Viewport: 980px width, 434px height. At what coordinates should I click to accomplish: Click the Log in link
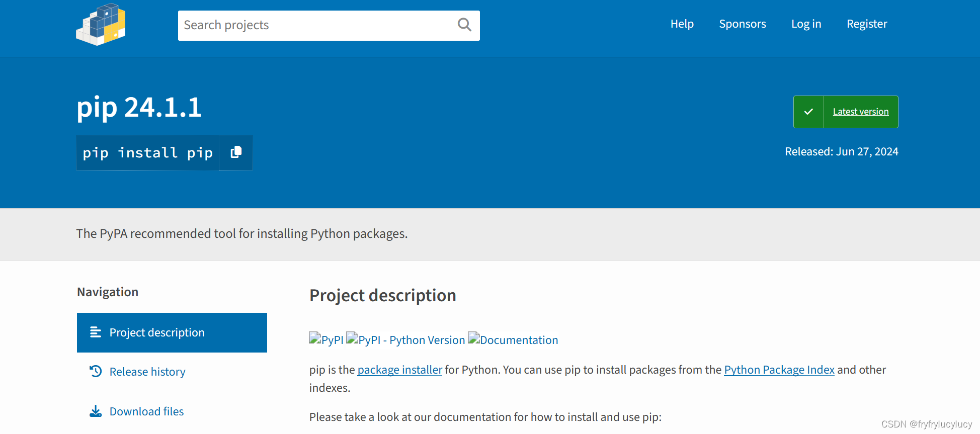(806, 24)
